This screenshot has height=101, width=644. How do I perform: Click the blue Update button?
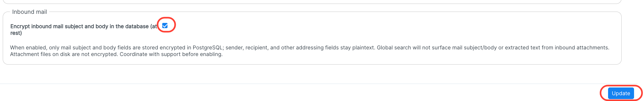coord(621,93)
